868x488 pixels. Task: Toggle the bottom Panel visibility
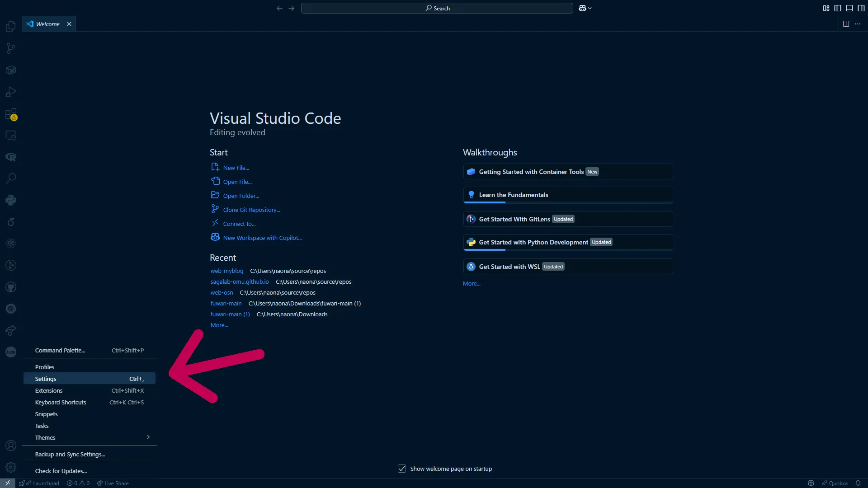pos(850,8)
